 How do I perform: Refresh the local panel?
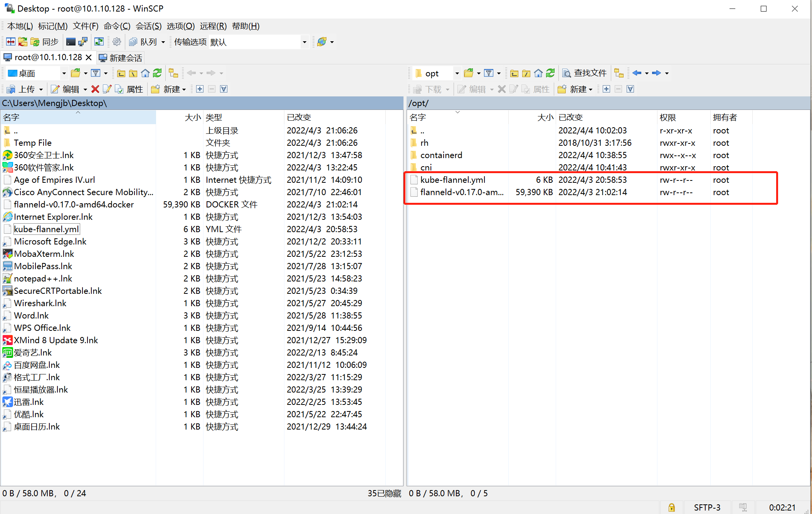tap(157, 73)
